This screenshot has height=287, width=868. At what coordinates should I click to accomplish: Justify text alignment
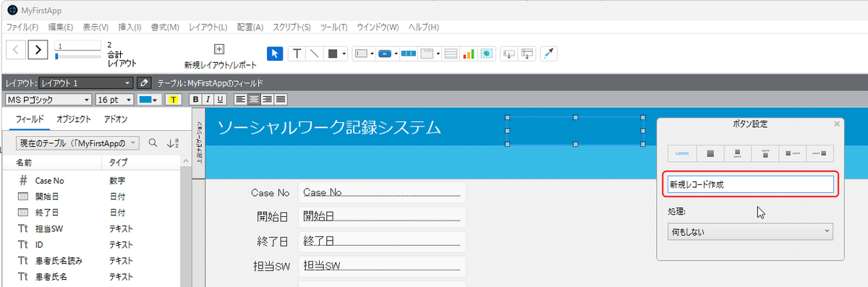[281, 99]
